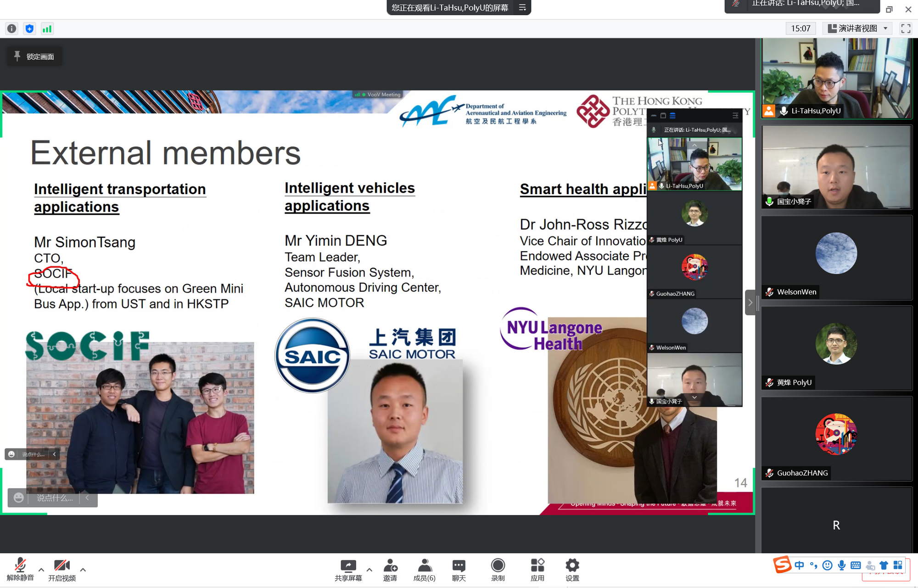The image size is (918, 588).
Task: Open Settings (设置) gear icon
Action: tap(572, 570)
